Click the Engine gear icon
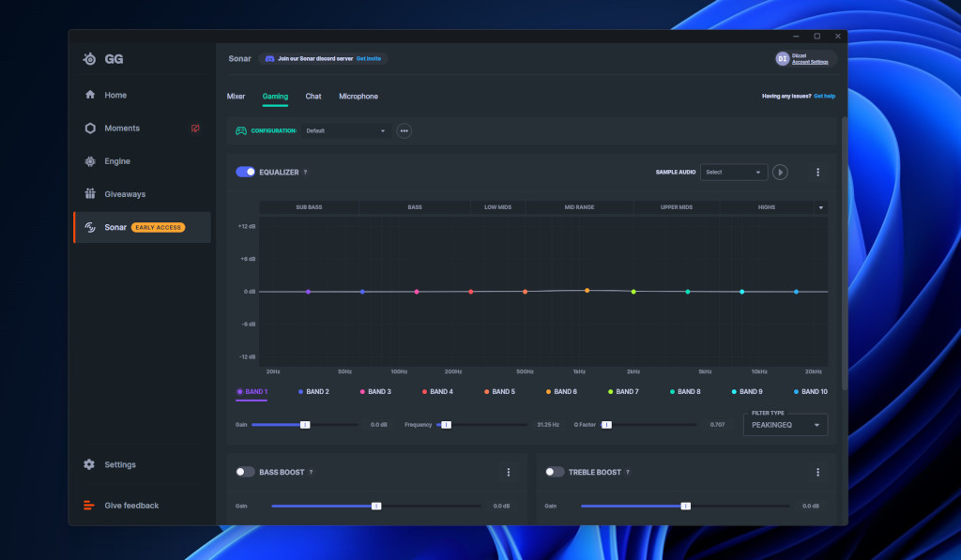961x560 pixels. pyautogui.click(x=90, y=161)
